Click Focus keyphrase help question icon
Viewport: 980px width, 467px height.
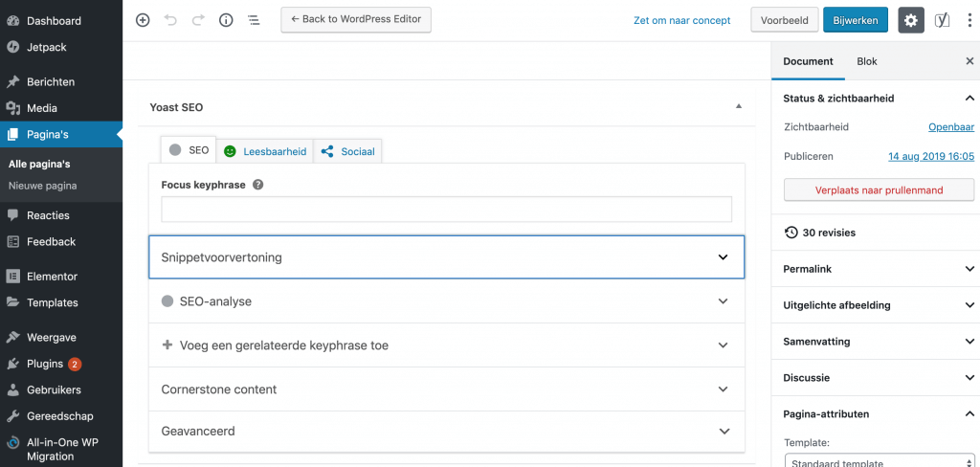[x=257, y=185]
